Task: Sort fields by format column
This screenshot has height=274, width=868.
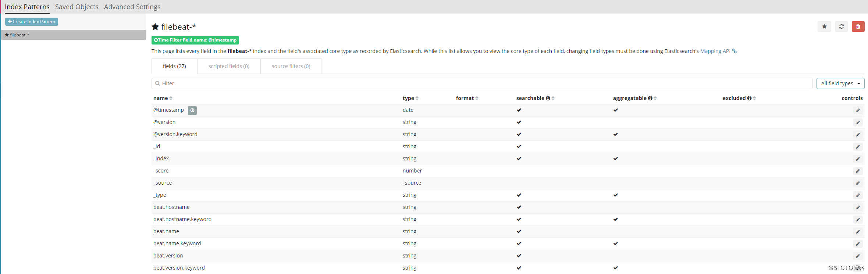Action: tap(467, 98)
